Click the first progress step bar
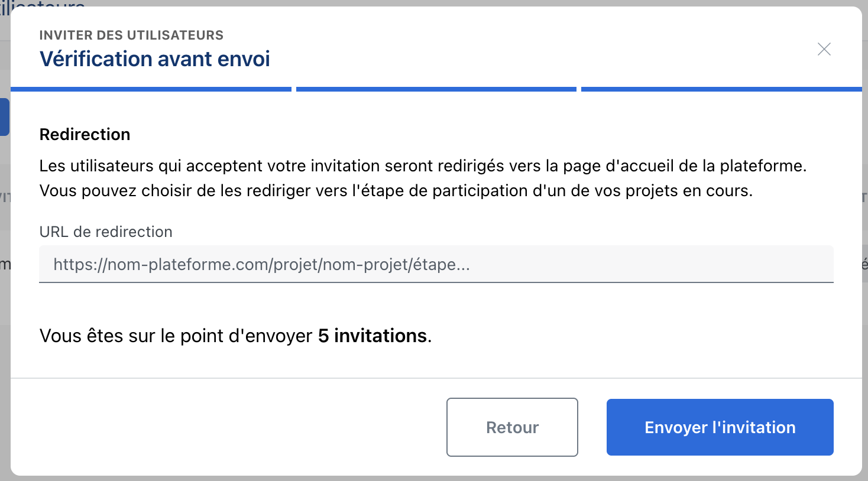 point(151,89)
